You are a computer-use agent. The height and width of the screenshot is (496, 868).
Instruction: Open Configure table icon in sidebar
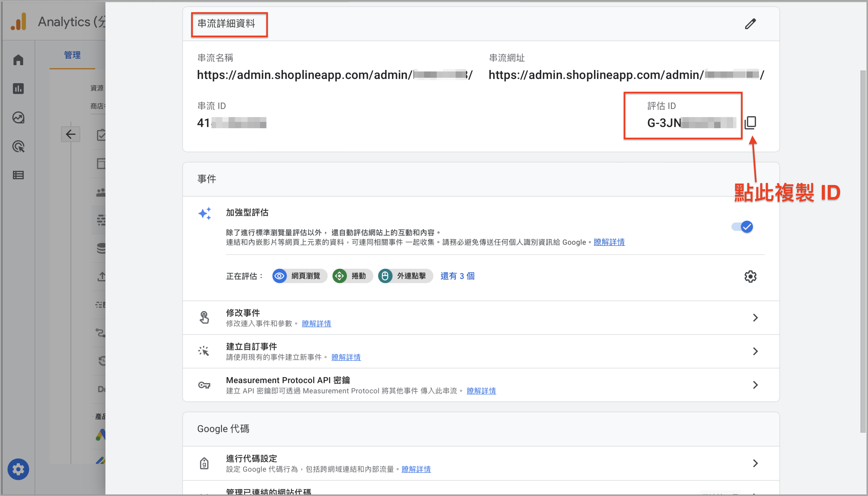click(18, 175)
